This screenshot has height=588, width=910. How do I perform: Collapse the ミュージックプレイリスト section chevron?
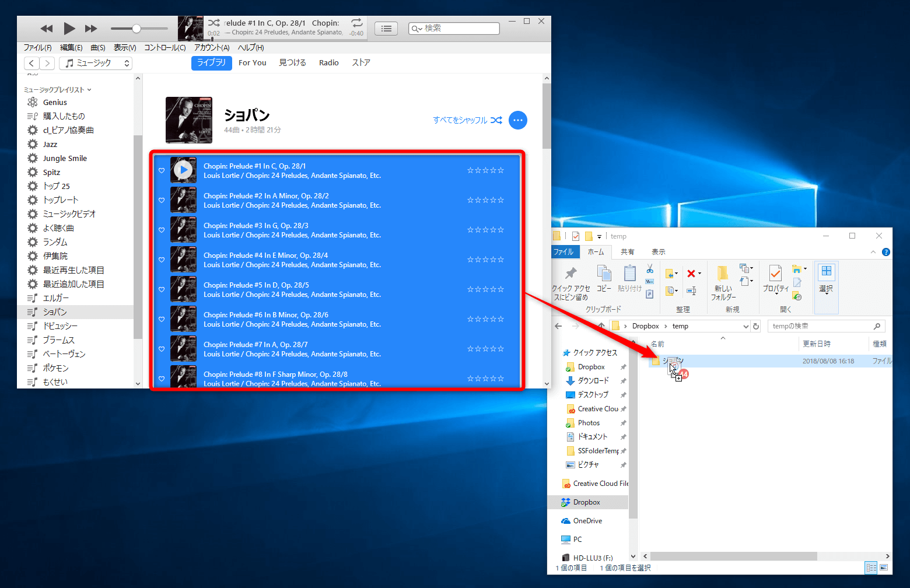point(89,90)
